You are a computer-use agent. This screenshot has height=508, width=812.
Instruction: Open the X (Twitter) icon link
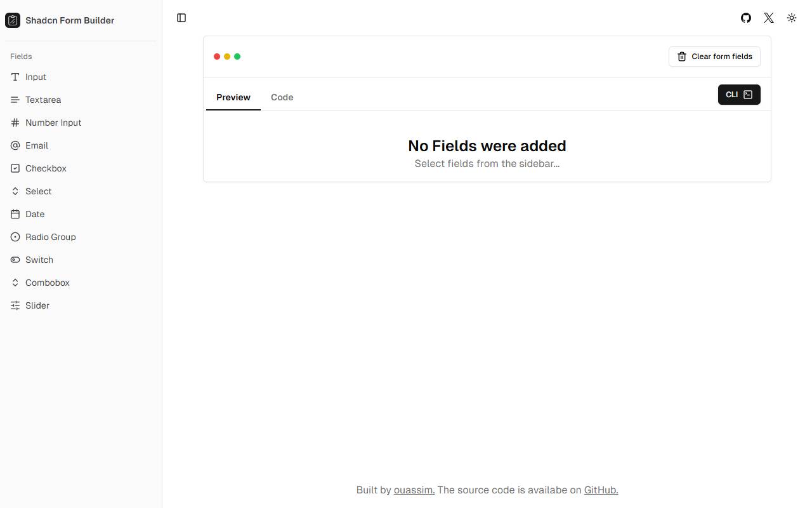[x=769, y=18]
